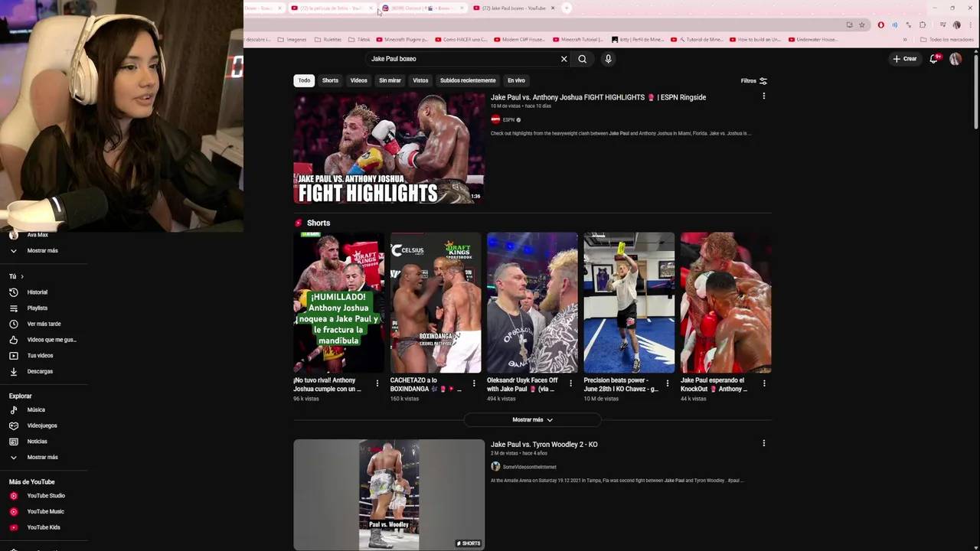Open Ver más tarde in the sidebar
980x551 pixels.
coord(44,324)
